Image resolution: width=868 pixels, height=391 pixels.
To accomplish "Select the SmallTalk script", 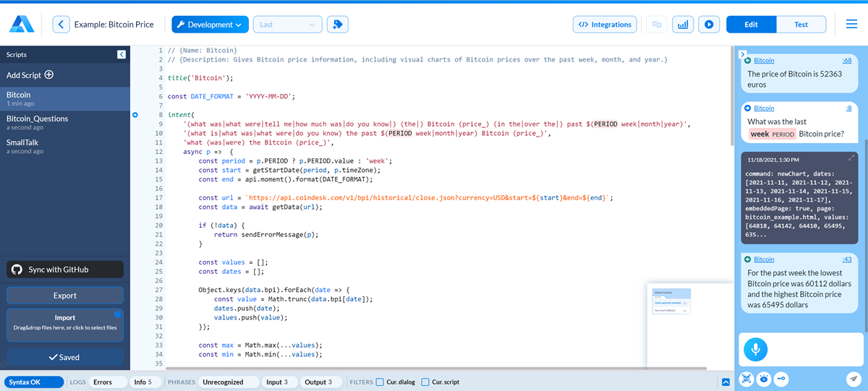I will (65, 147).
